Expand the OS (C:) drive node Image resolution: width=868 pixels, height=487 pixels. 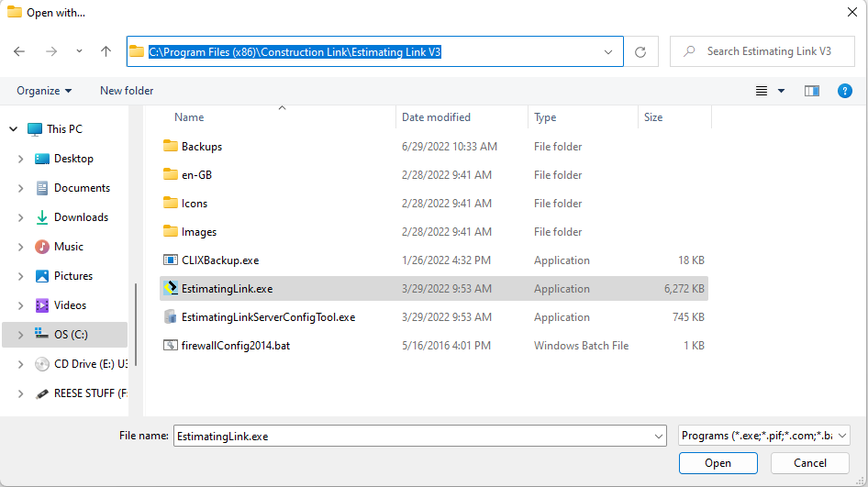20,335
